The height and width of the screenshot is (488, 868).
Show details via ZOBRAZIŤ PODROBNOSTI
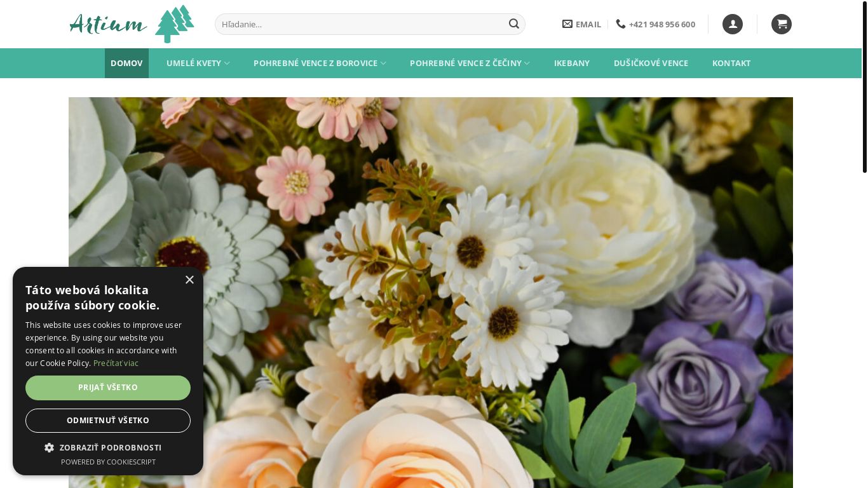tap(103, 447)
